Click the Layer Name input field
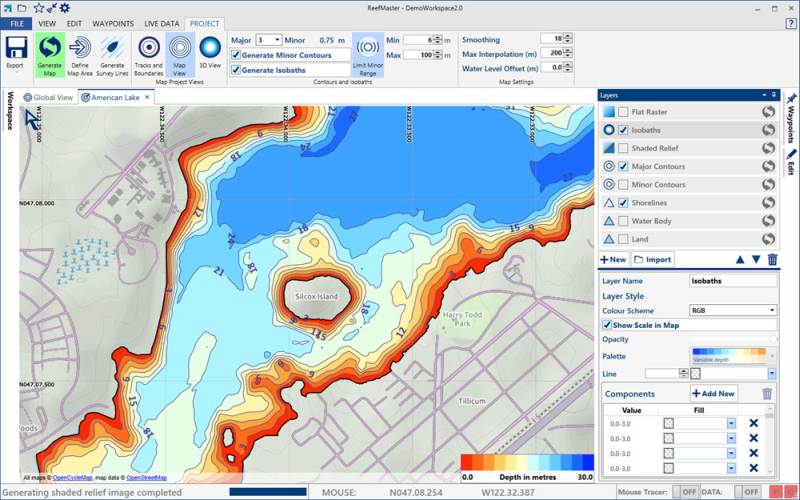 point(733,282)
